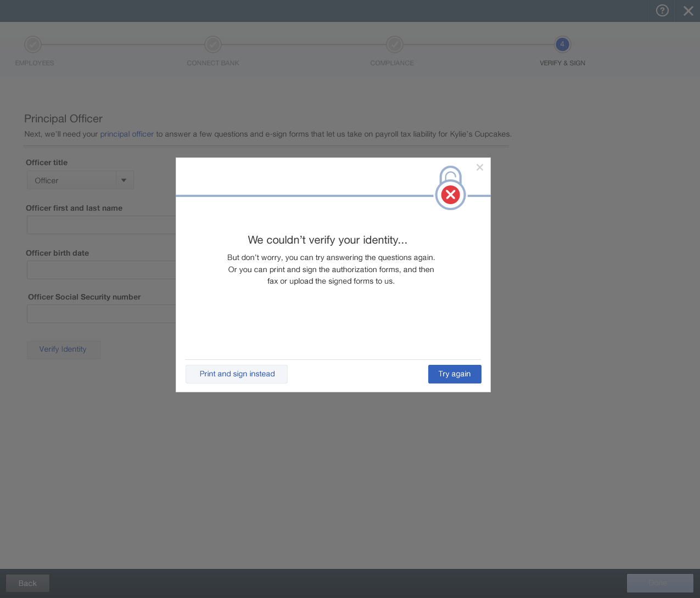
Task: Click the VERIFY & SIGN step label
Action: click(562, 63)
